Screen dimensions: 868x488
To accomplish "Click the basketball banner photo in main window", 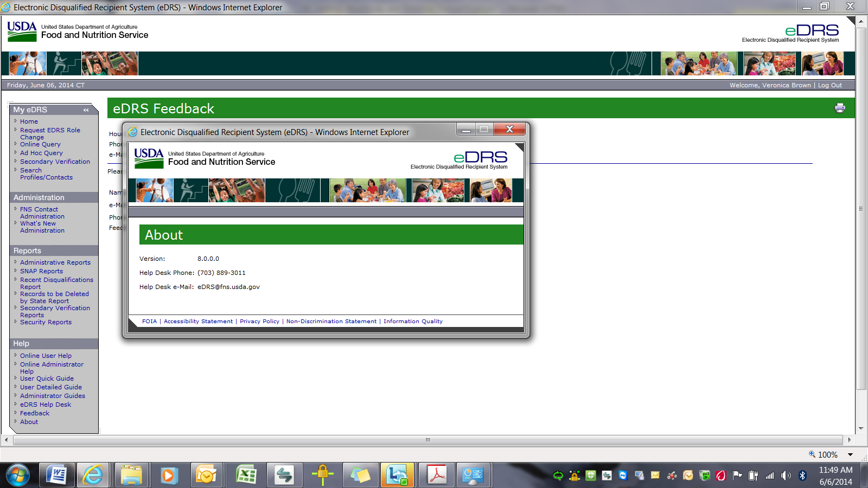I will [x=28, y=63].
